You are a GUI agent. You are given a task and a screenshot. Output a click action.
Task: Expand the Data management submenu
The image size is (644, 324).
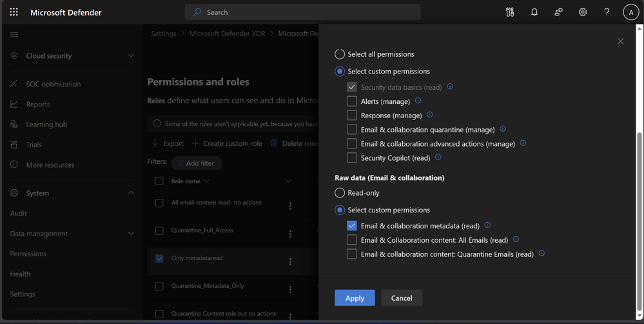[131, 234]
